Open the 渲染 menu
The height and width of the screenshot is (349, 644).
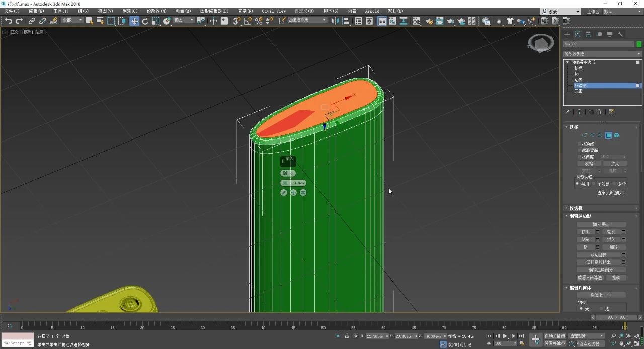tap(245, 11)
